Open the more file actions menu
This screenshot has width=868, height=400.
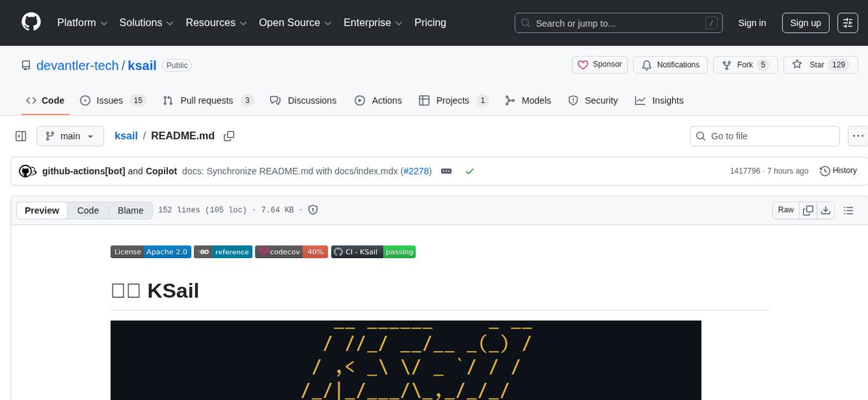pos(858,135)
